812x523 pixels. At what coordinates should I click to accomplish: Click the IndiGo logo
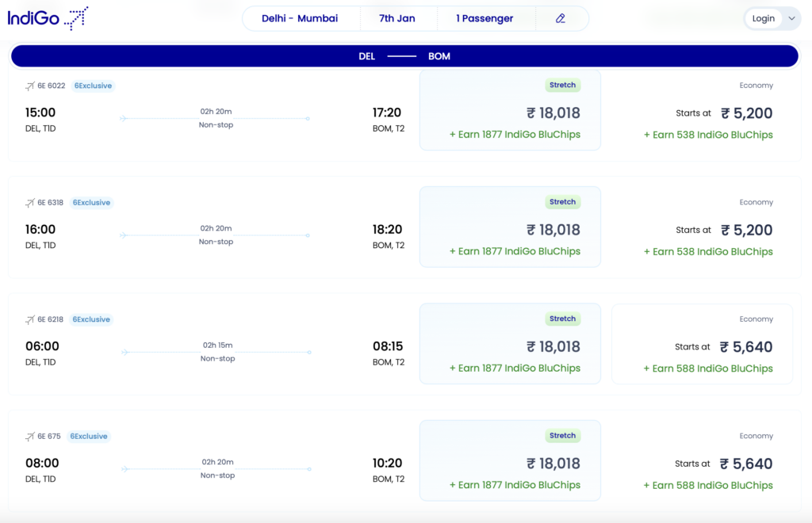click(48, 17)
